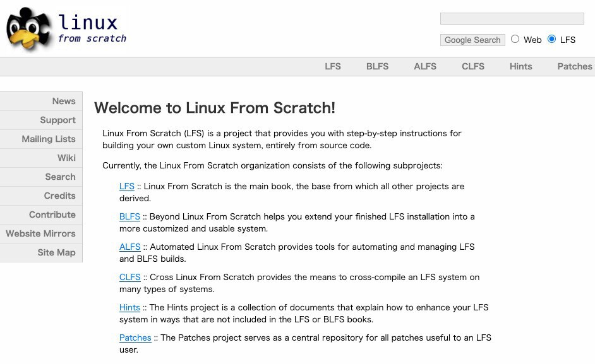Open the Wiki sidebar item
The width and height of the screenshot is (595, 364).
coord(66,158)
